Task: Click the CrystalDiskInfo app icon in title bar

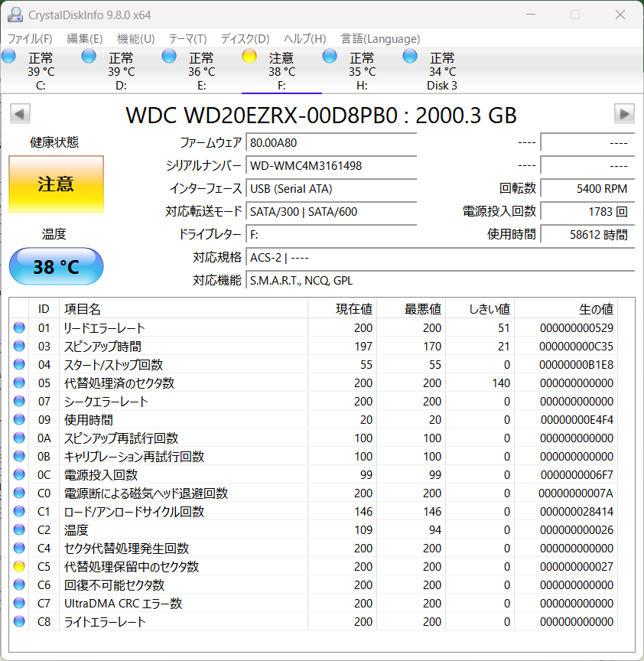Action: [x=15, y=15]
